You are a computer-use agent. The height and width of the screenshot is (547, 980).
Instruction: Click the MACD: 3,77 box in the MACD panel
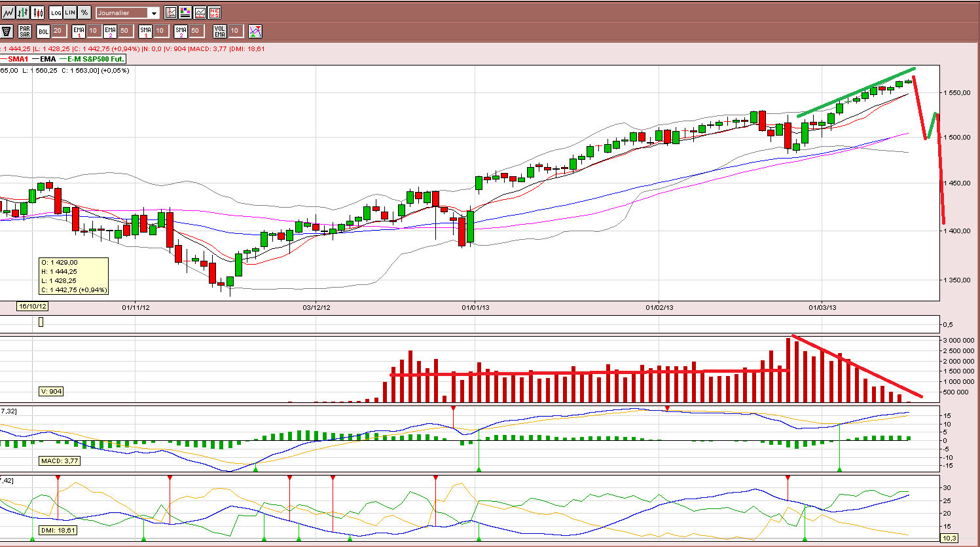point(60,461)
